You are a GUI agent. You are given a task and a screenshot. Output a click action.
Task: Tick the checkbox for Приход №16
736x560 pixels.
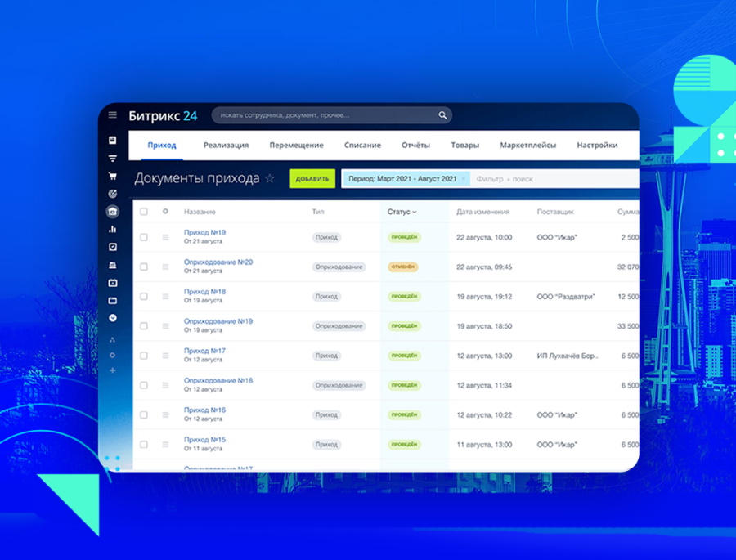tap(144, 414)
